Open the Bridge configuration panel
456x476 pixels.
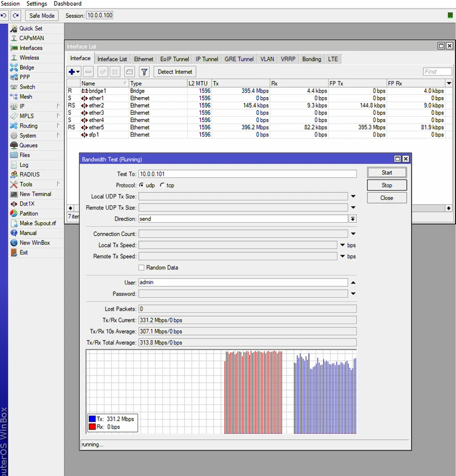click(27, 67)
